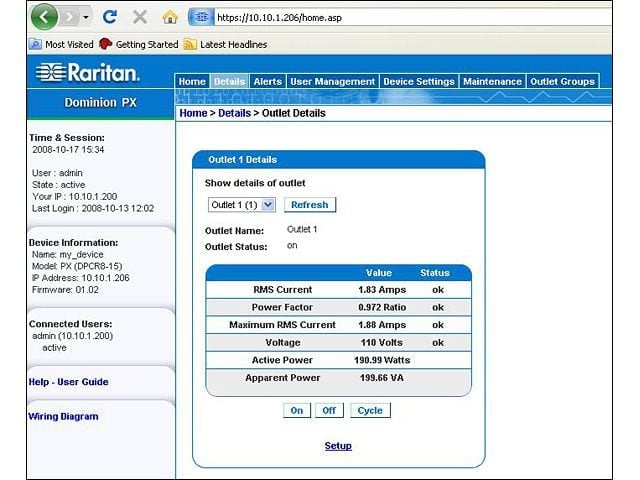
Task: Click the Cycle button
Action: [370, 410]
